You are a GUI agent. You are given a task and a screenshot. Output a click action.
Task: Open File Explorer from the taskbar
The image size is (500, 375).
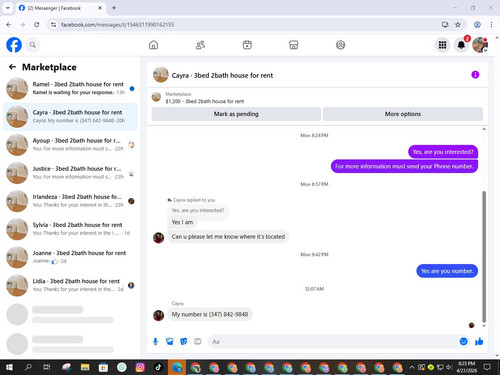tap(85, 367)
